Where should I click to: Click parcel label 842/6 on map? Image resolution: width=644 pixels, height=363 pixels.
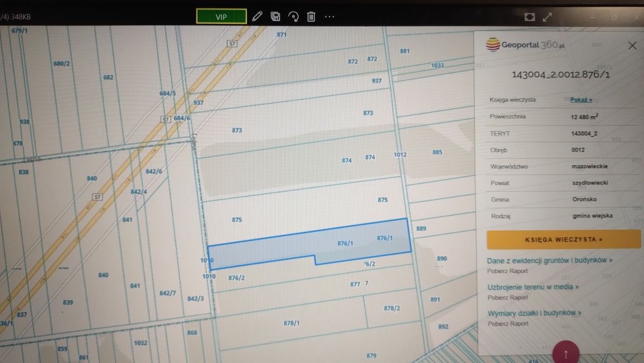(154, 171)
